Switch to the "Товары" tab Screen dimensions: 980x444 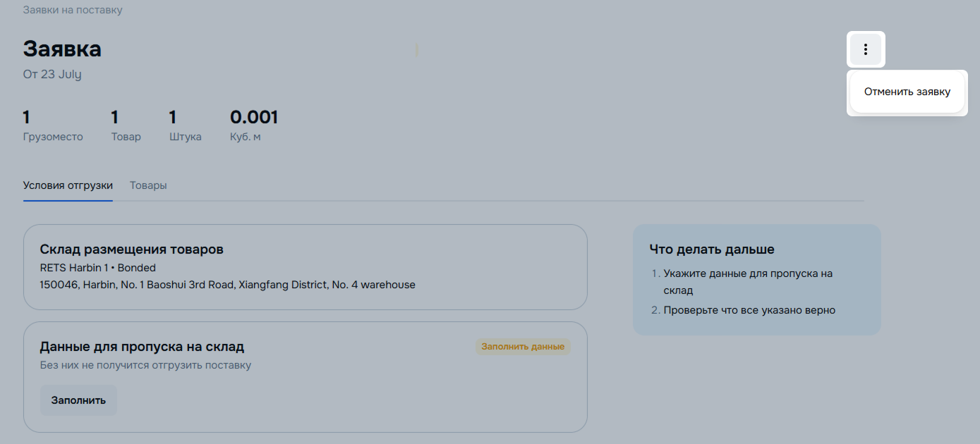point(148,185)
